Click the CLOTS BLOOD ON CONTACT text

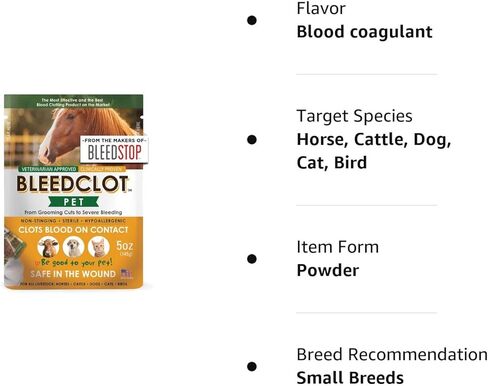pyautogui.click(x=73, y=230)
